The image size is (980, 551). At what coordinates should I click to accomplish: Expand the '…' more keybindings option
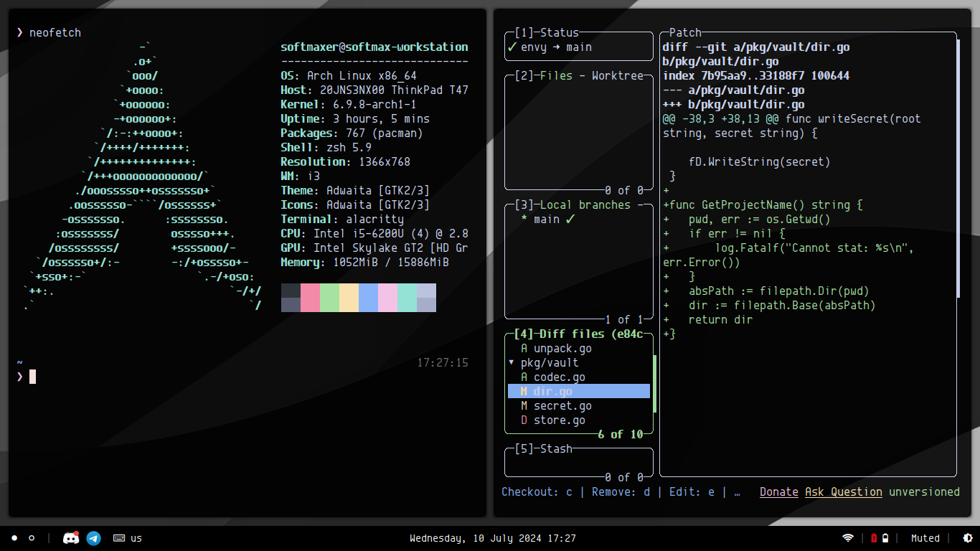tap(737, 492)
